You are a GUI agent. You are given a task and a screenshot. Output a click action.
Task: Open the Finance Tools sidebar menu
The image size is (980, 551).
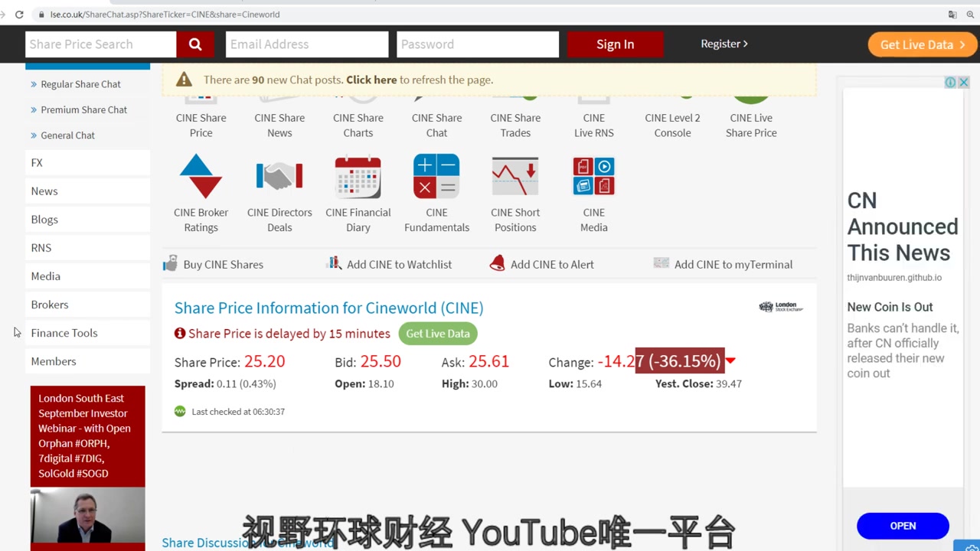pyautogui.click(x=87, y=332)
